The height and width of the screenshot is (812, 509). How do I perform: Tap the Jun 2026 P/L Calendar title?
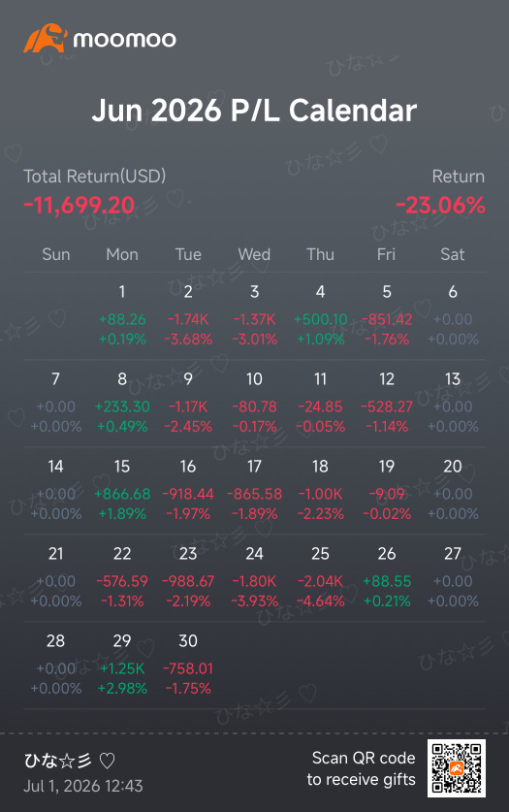[x=254, y=111]
